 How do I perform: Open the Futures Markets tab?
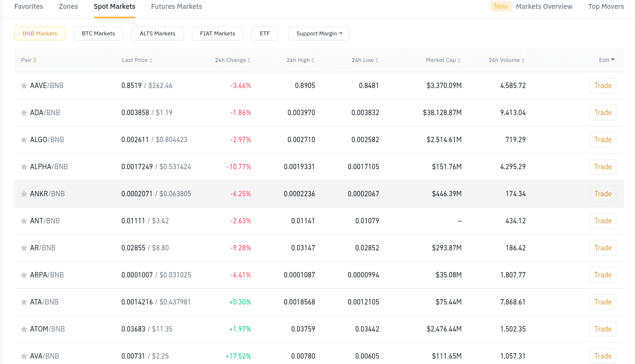pyautogui.click(x=177, y=6)
